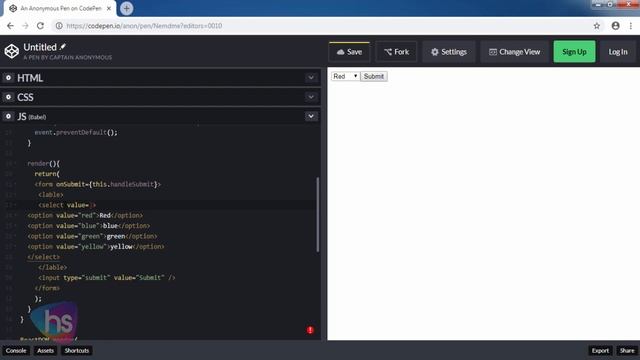Viewport: 640px width, 360px height.
Task: Bookmark this page with star icon
Action: point(597,26)
